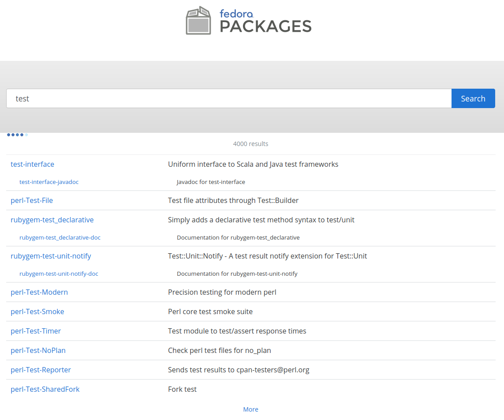Click 'Javadoc for test-interface' description
Screen dimensions: 504x420
pos(211,182)
